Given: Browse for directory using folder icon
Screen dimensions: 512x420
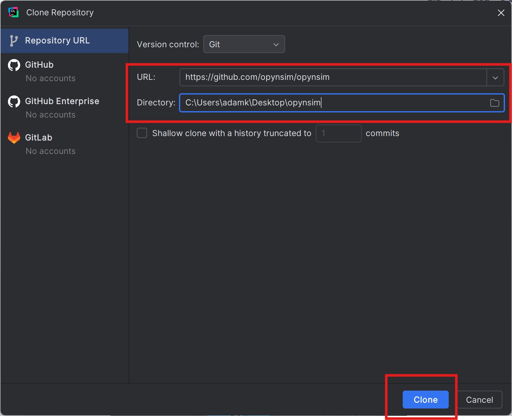Looking at the screenshot, I should tap(494, 103).
